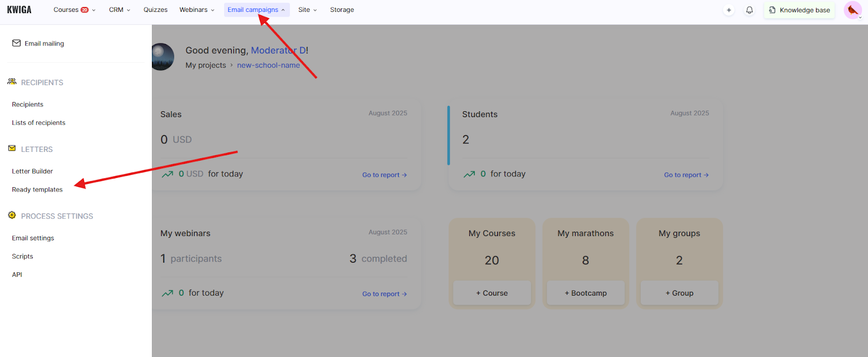Click the Recipients section people icon
868x357 pixels.
click(x=12, y=82)
